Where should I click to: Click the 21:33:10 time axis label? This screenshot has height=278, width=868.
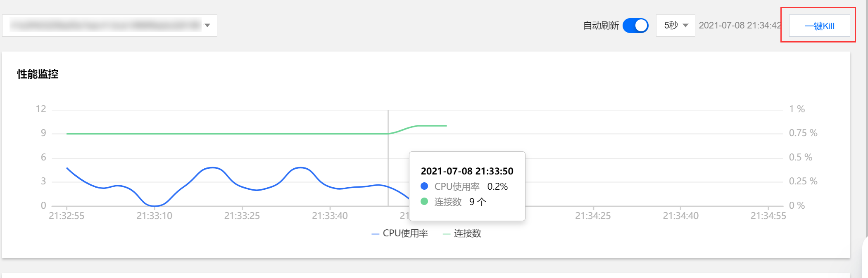(154, 216)
